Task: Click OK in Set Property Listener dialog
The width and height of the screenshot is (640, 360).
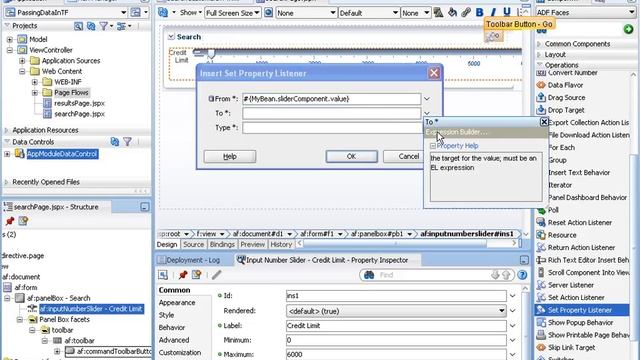Action: coord(351,156)
